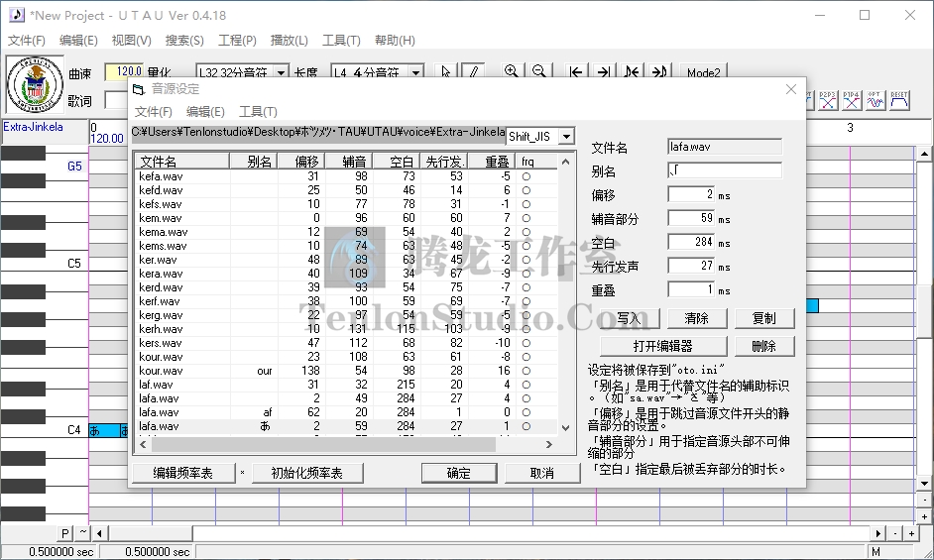This screenshot has width=934, height=560.
Task: Click the file list scroll down arrow
Action: [x=565, y=427]
